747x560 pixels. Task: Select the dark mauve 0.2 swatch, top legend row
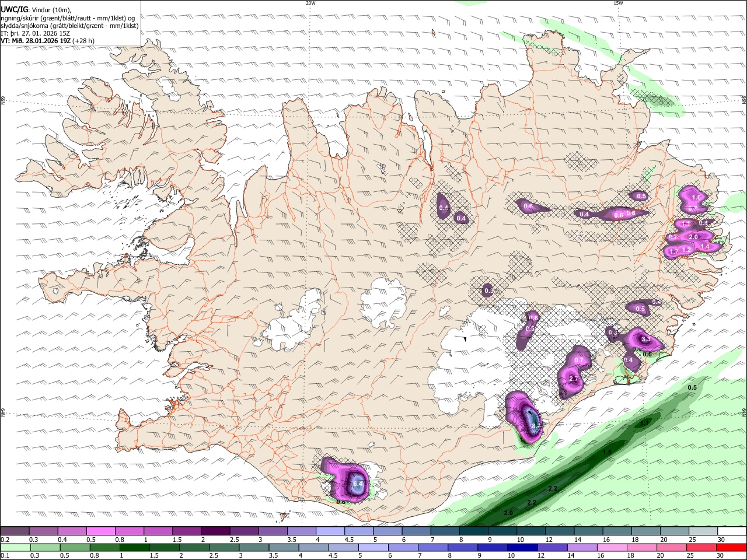coord(15,531)
